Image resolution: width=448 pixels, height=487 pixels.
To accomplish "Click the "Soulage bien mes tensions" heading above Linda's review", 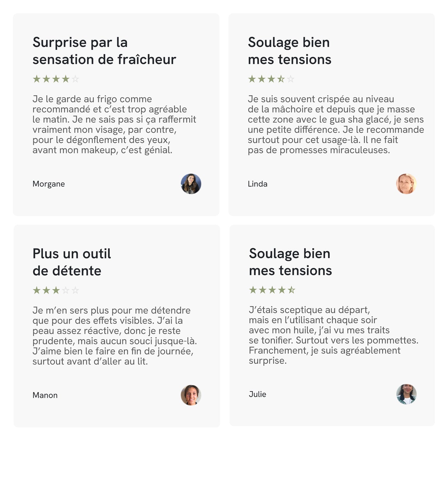I will tap(289, 51).
